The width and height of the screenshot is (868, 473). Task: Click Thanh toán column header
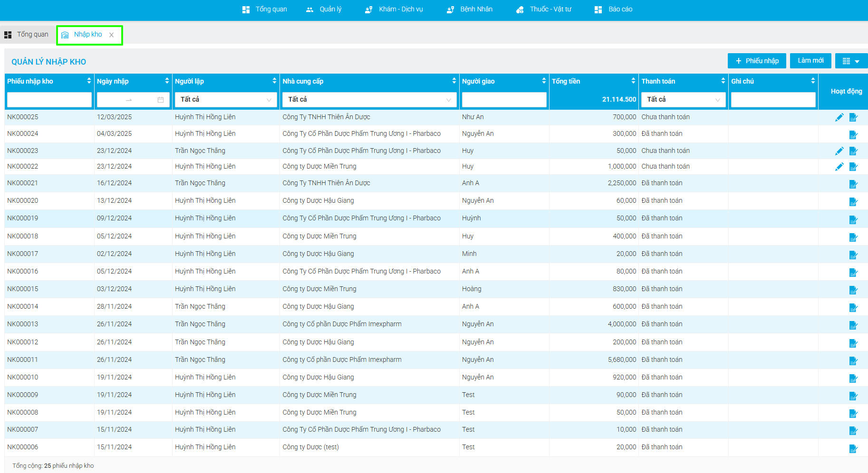tap(658, 81)
